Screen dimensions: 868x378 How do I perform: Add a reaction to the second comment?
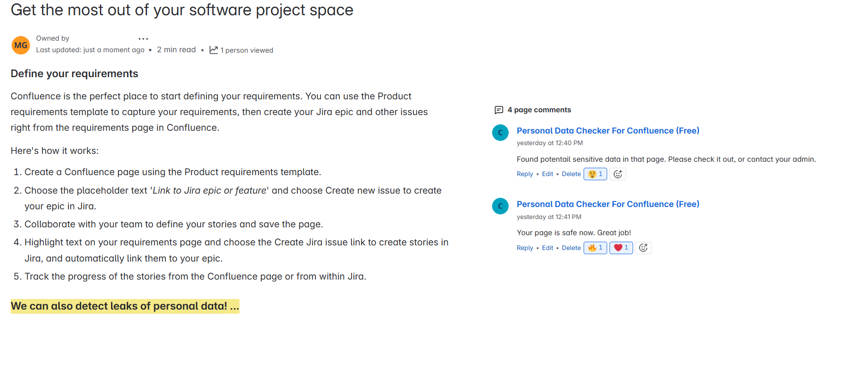click(x=643, y=248)
